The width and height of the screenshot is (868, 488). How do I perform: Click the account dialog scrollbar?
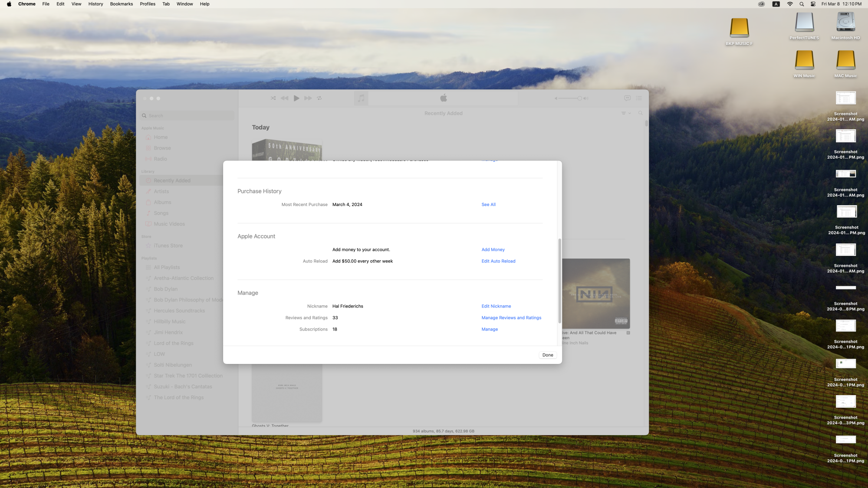point(559,281)
